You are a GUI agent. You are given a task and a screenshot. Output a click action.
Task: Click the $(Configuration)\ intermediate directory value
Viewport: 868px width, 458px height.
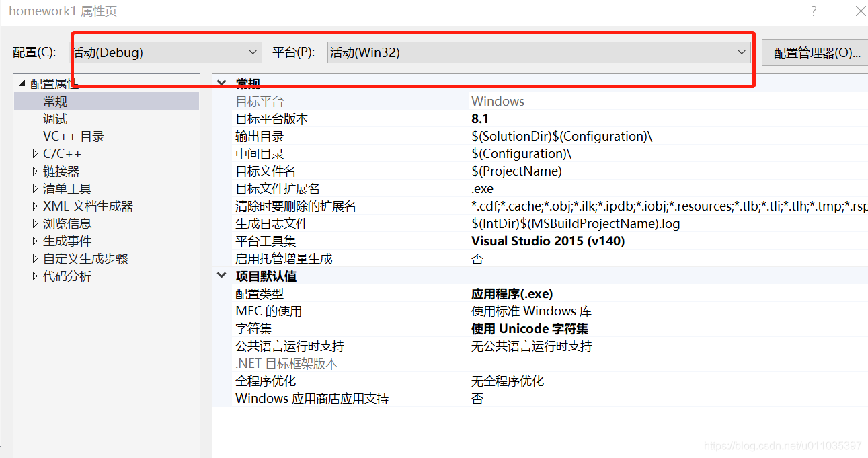pos(522,154)
